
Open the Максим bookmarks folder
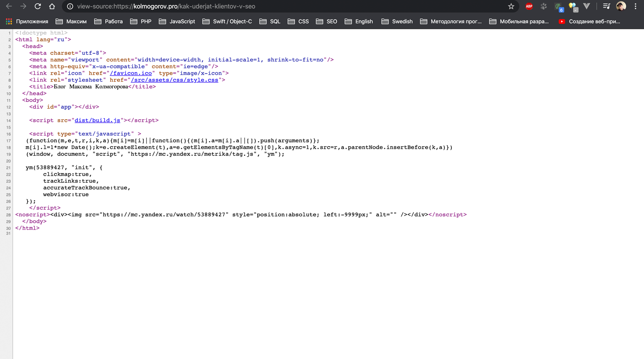[71, 22]
